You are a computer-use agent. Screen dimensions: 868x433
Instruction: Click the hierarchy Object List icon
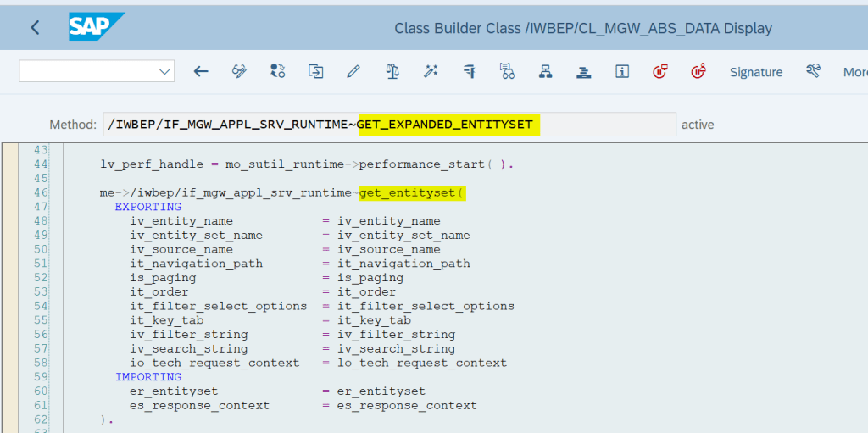pyautogui.click(x=546, y=71)
